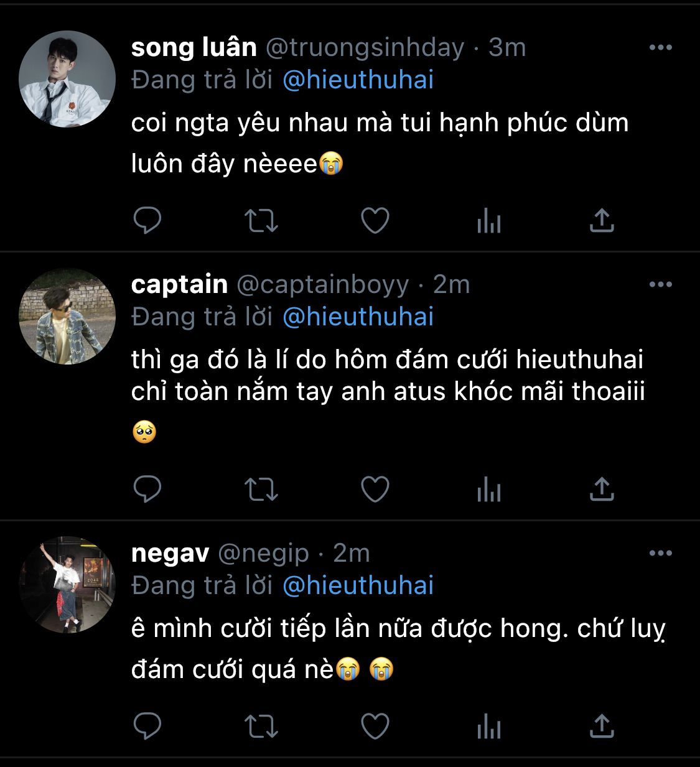The height and width of the screenshot is (767, 700).
Task: Retweet song luân's reply
Action: 261,220
